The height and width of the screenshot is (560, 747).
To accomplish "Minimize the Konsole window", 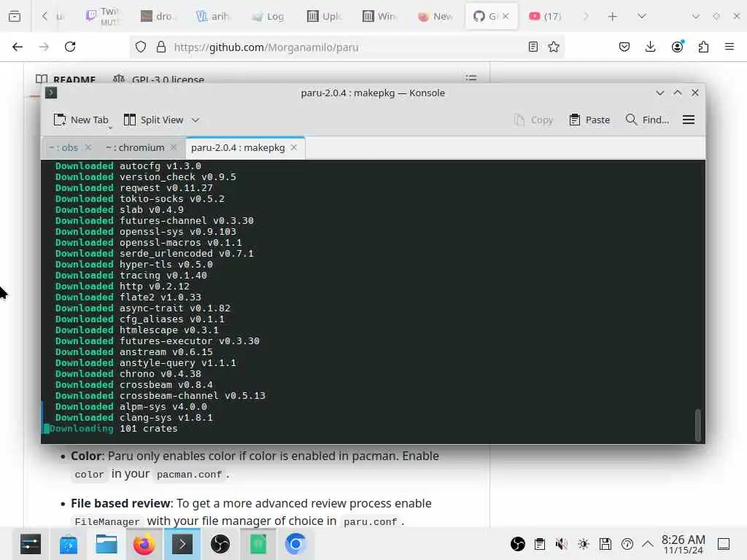I will click(659, 93).
